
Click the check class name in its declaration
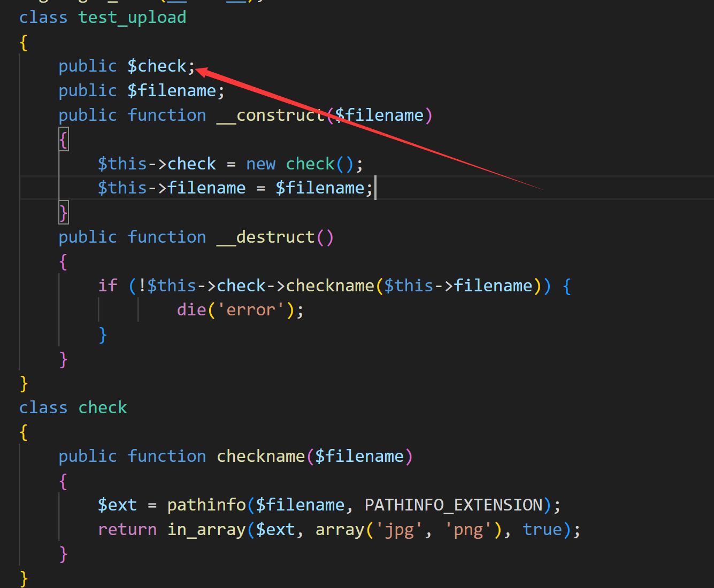point(103,408)
